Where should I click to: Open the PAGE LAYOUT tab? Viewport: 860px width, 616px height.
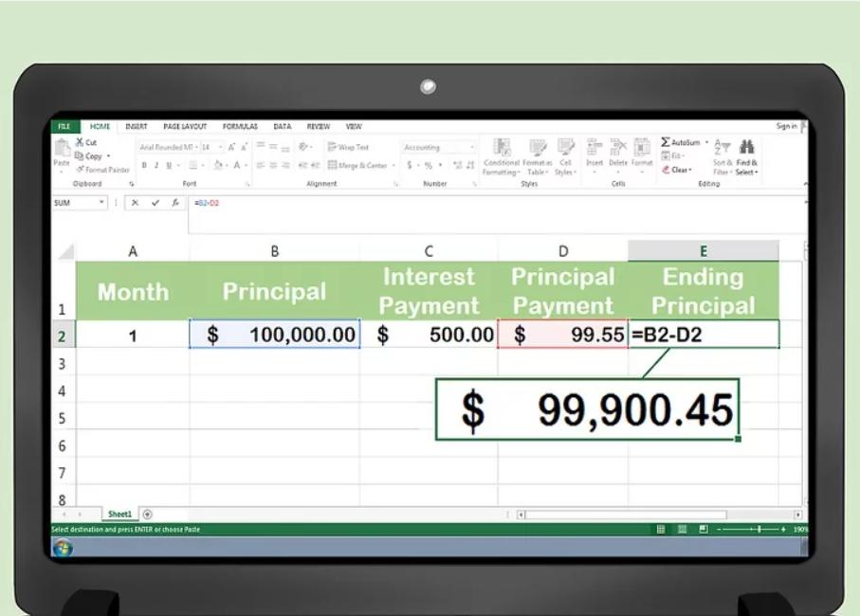[185, 126]
